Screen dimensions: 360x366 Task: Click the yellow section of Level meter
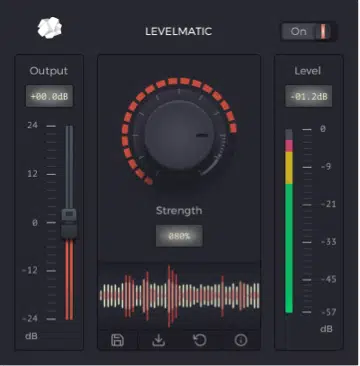[289, 168]
